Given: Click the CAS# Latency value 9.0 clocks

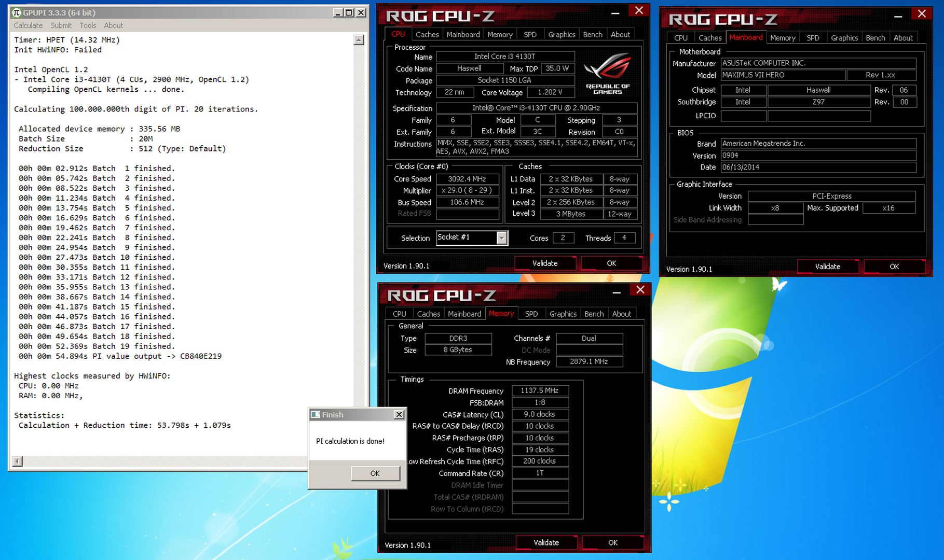Looking at the screenshot, I should (x=540, y=414).
